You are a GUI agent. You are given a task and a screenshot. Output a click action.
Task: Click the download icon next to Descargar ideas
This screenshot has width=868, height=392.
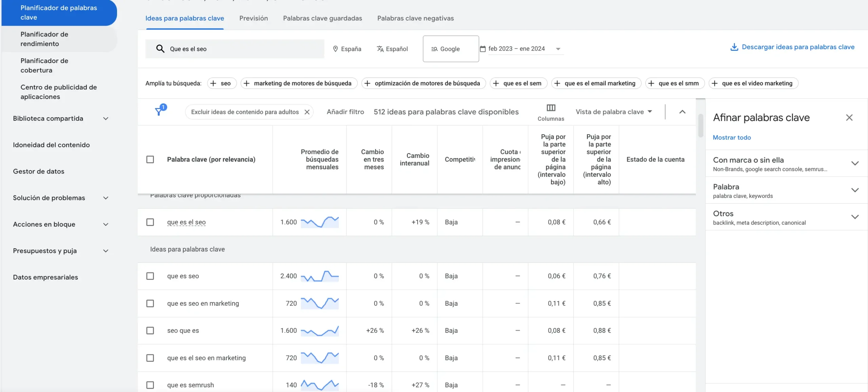[734, 47]
